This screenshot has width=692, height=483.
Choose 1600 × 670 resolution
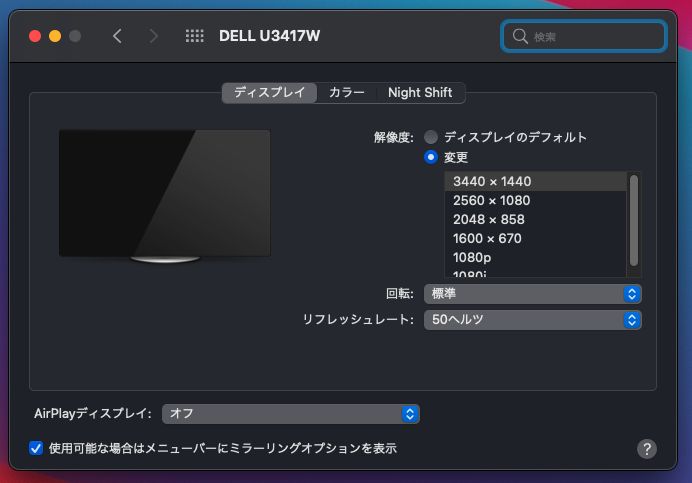pyautogui.click(x=535, y=238)
